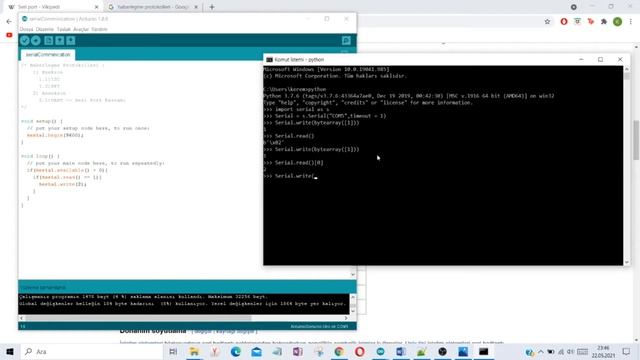
Task: Open the browser three-dot menu
Action: pyautogui.click(x=631, y=22)
